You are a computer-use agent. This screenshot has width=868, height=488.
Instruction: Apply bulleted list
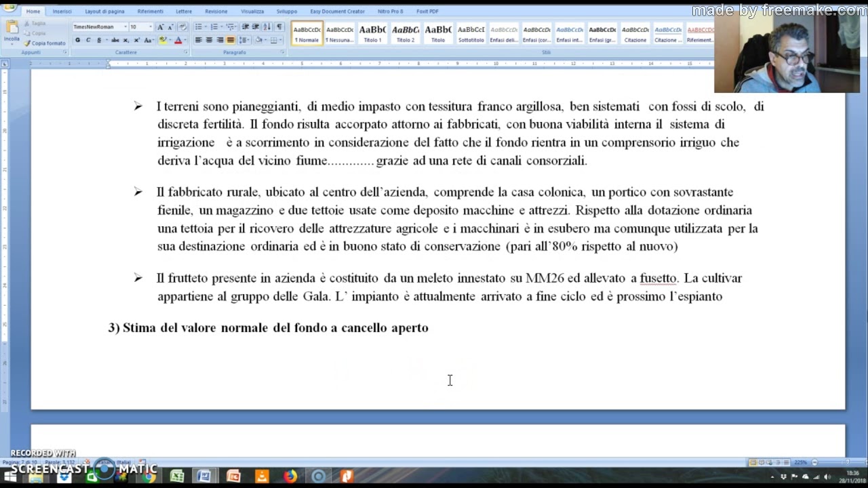pyautogui.click(x=199, y=27)
